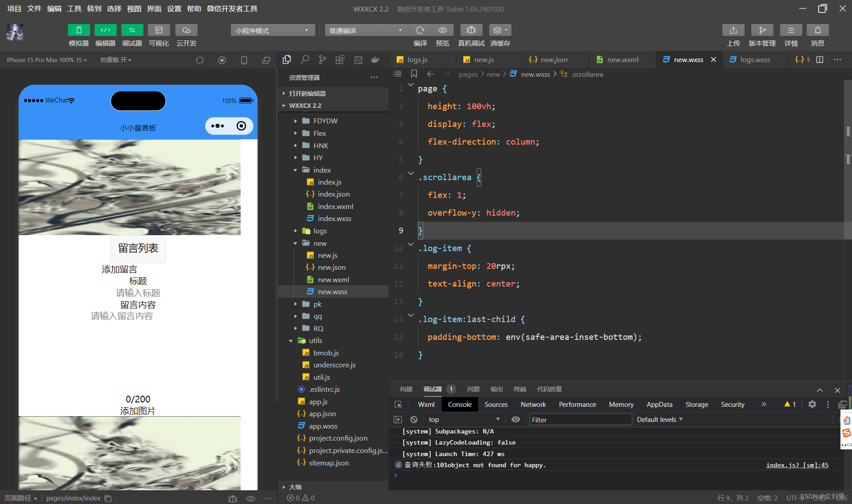Refresh the simulator
The image size is (852, 504).
pos(200,60)
